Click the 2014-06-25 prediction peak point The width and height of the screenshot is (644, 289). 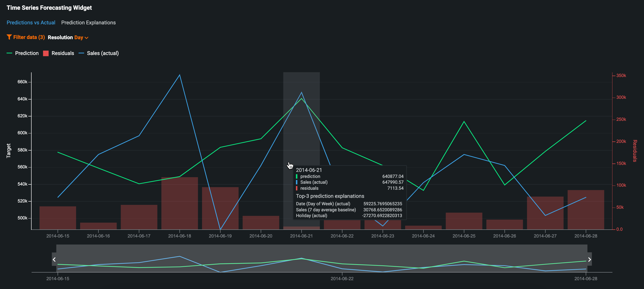464,122
